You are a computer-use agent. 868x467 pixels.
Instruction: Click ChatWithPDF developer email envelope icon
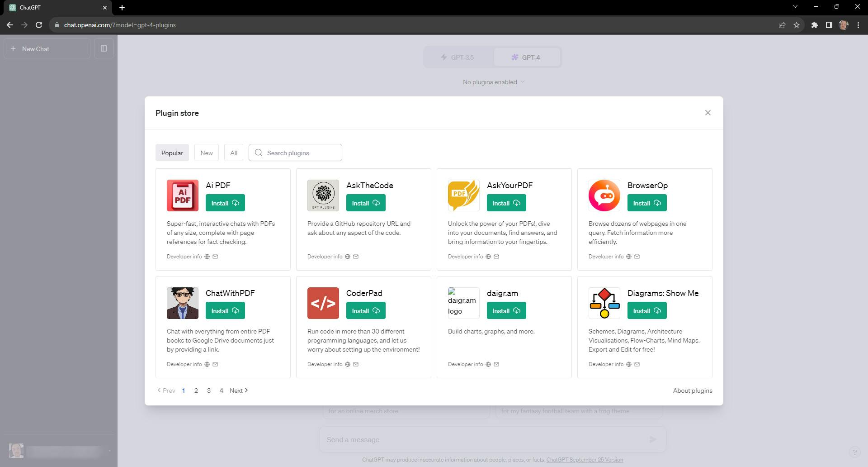click(215, 364)
